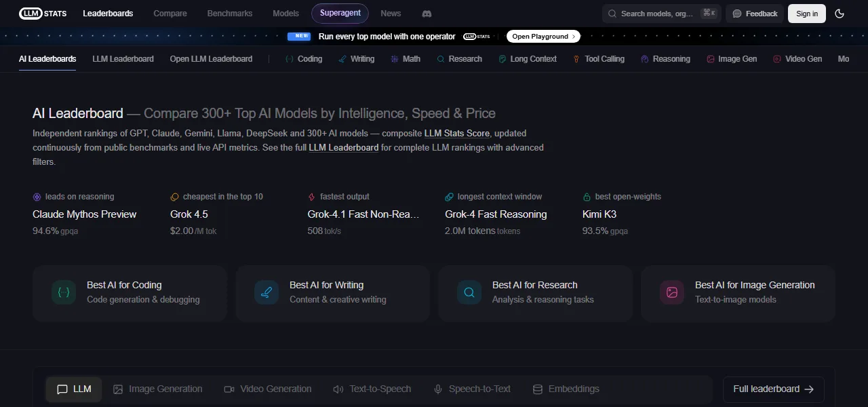Switch to the Video Generation tab

point(268,389)
